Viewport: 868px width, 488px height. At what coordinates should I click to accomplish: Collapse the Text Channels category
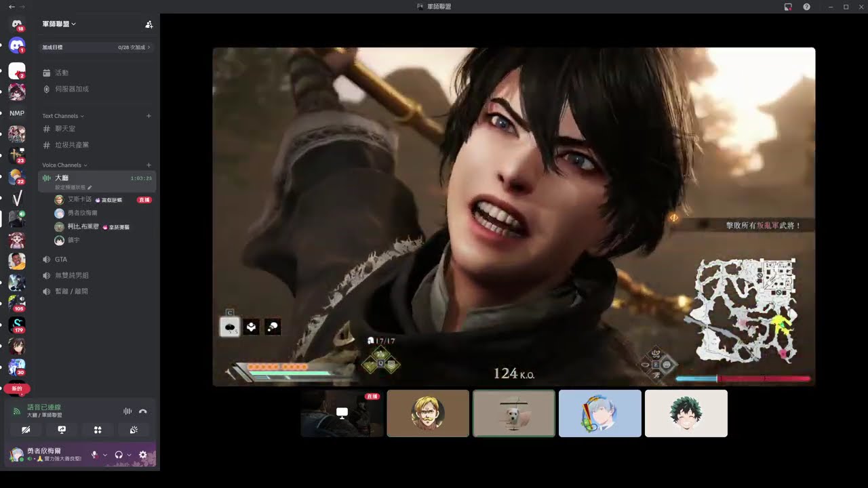click(x=63, y=116)
